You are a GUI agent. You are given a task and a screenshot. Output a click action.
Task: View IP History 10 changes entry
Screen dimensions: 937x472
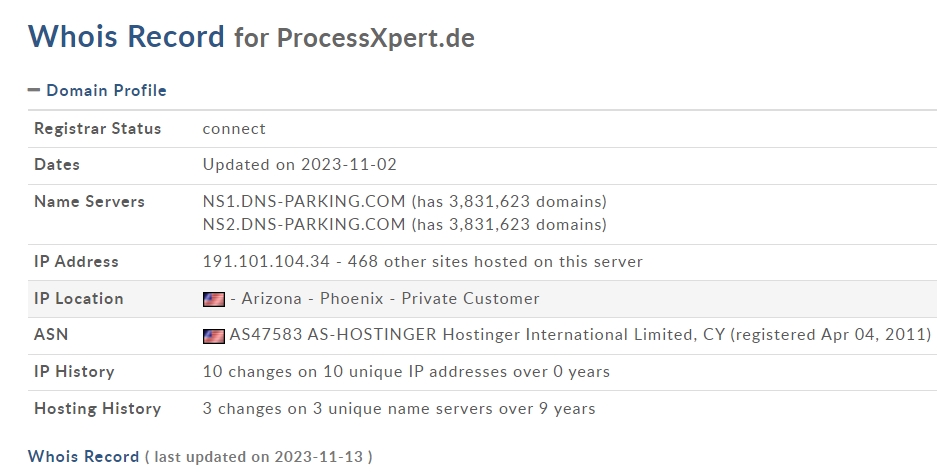406,372
